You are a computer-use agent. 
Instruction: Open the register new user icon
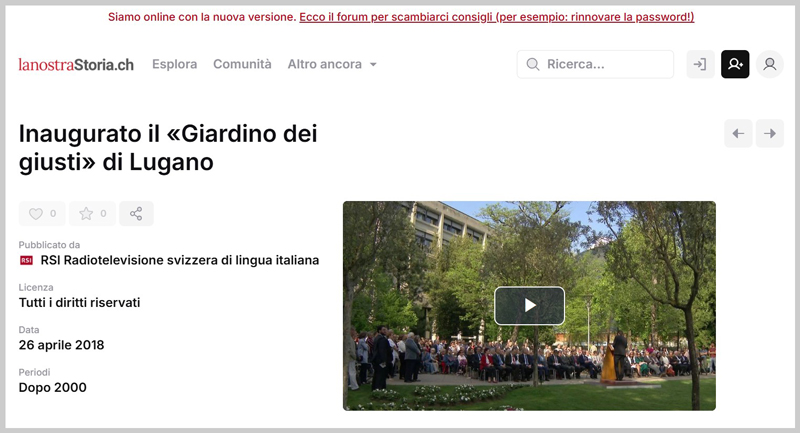pyautogui.click(x=735, y=64)
